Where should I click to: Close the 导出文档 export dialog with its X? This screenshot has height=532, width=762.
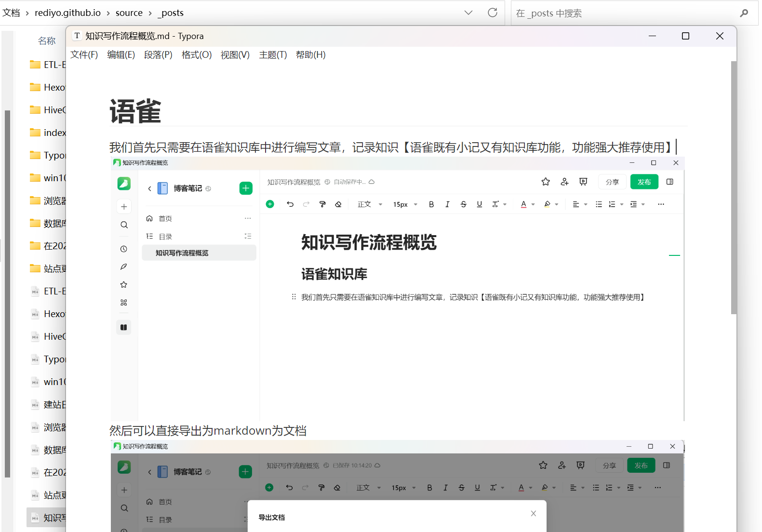pyautogui.click(x=534, y=513)
